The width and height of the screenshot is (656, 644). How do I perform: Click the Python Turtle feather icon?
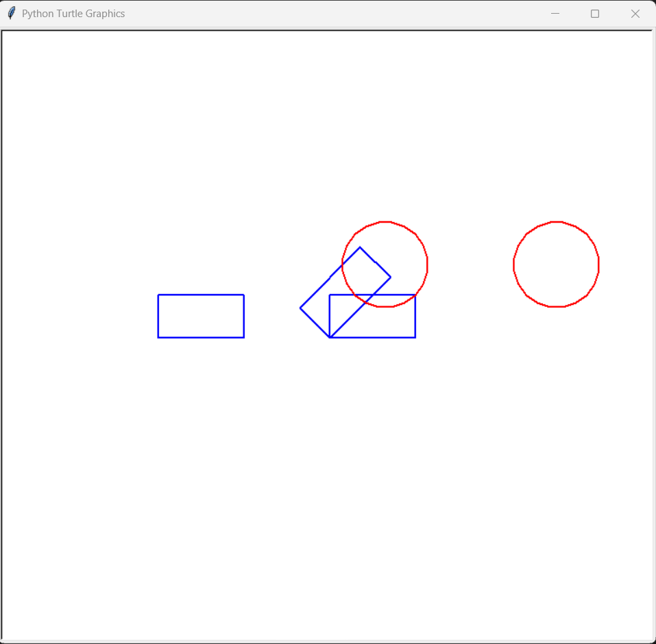tap(12, 14)
